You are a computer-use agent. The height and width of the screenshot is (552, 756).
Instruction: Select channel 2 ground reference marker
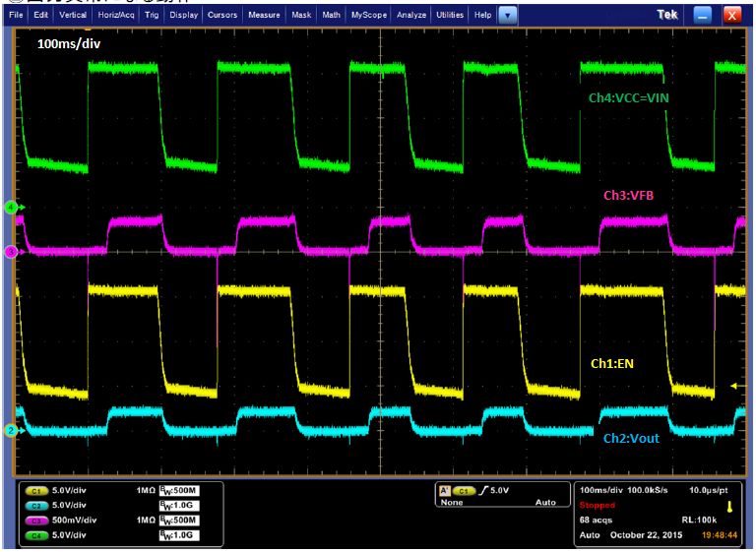coord(13,431)
